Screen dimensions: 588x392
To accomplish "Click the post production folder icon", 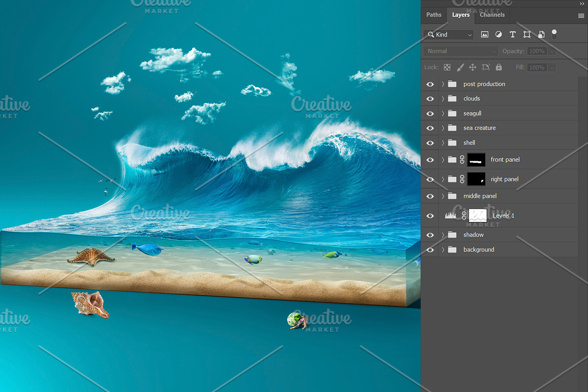I will tap(452, 84).
